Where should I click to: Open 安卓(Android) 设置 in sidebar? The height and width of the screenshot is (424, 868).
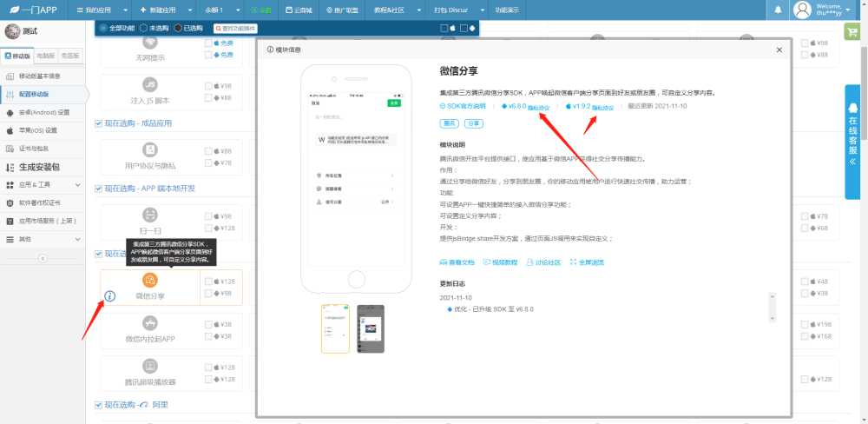pos(44,112)
